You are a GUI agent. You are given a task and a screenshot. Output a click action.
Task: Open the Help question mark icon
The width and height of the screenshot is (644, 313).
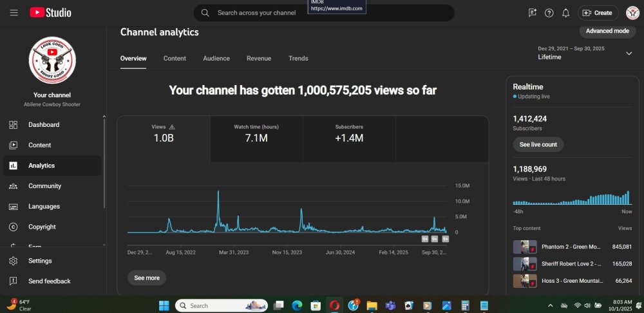click(x=549, y=13)
